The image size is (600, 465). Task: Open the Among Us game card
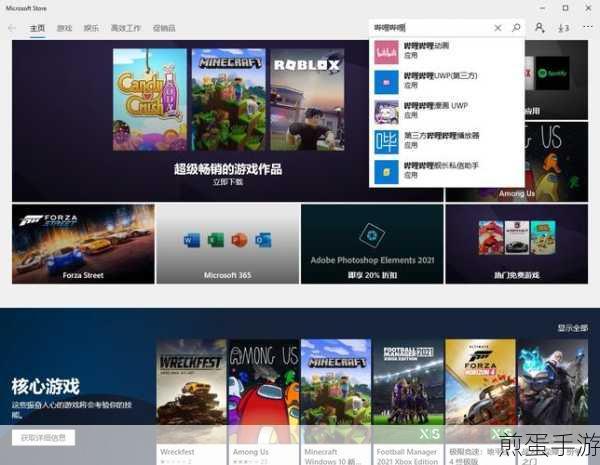click(x=264, y=402)
